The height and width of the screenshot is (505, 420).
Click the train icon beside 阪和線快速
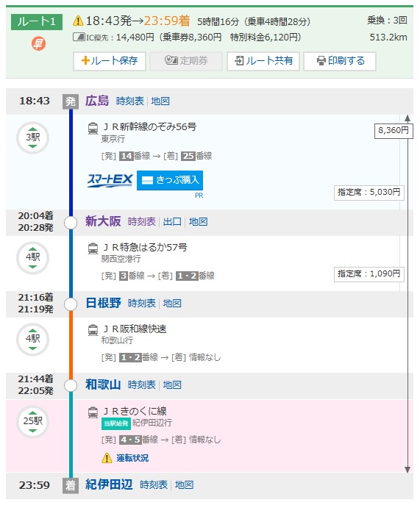coord(93,331)
